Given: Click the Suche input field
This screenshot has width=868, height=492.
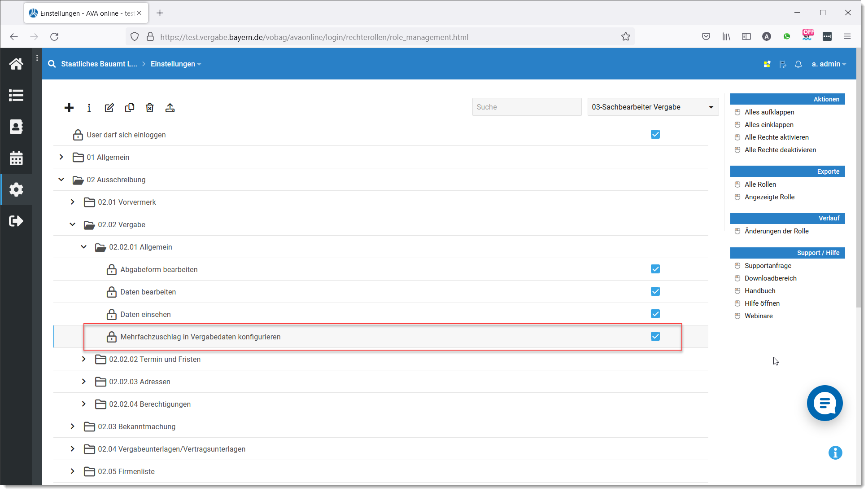Looking at the screenshot, I should point(527,107).
